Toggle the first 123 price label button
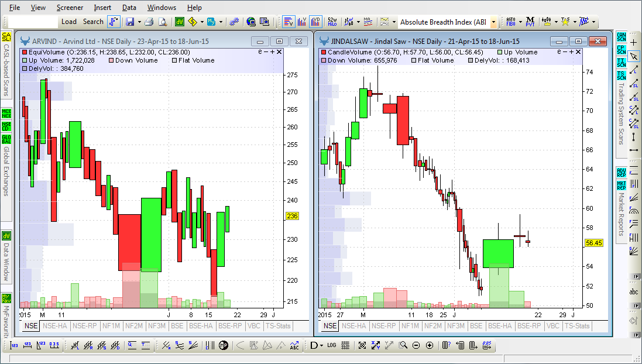The image size is (642, 364). tap(14, 345)
